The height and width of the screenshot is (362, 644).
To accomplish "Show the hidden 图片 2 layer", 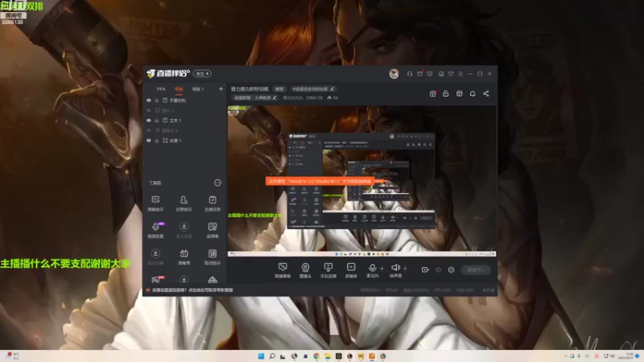I will 149,110.
